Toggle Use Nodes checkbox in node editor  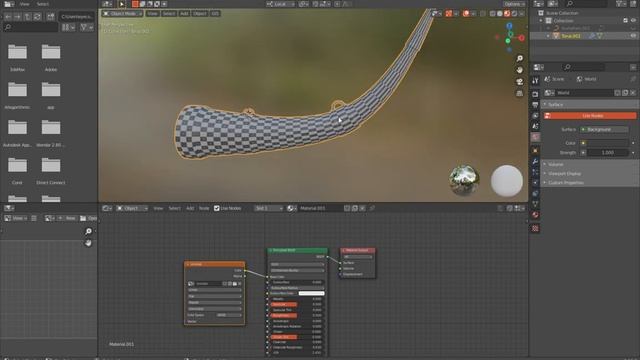click(x=217, y=208)
